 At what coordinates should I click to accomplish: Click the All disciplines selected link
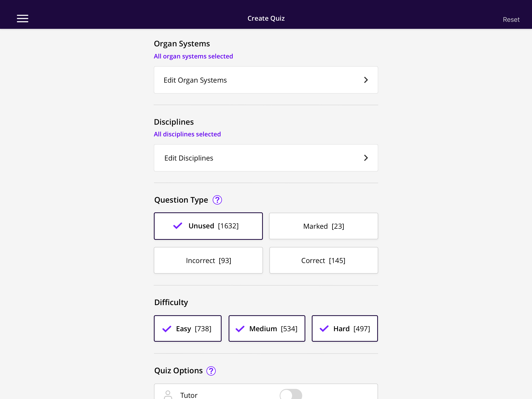187,134
